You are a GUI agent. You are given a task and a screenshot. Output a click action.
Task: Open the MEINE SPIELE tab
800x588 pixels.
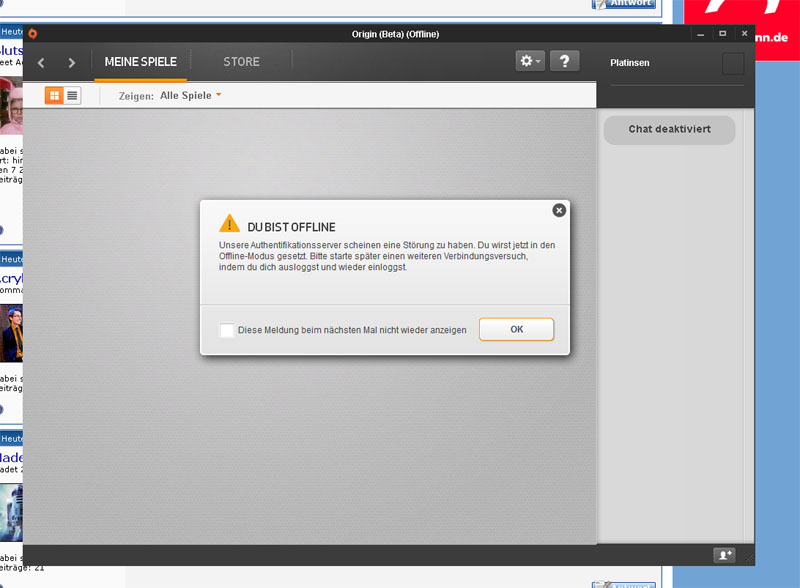pyautogui.click(x=140, y=62)
